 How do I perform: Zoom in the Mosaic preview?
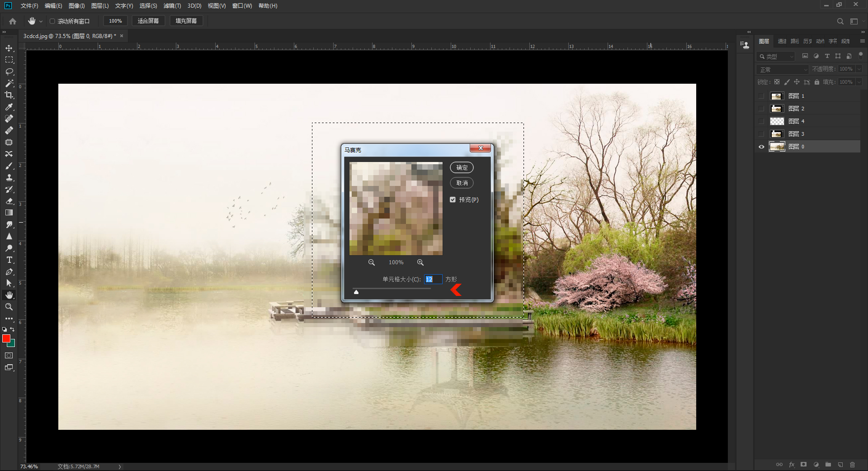coord(420,262)
